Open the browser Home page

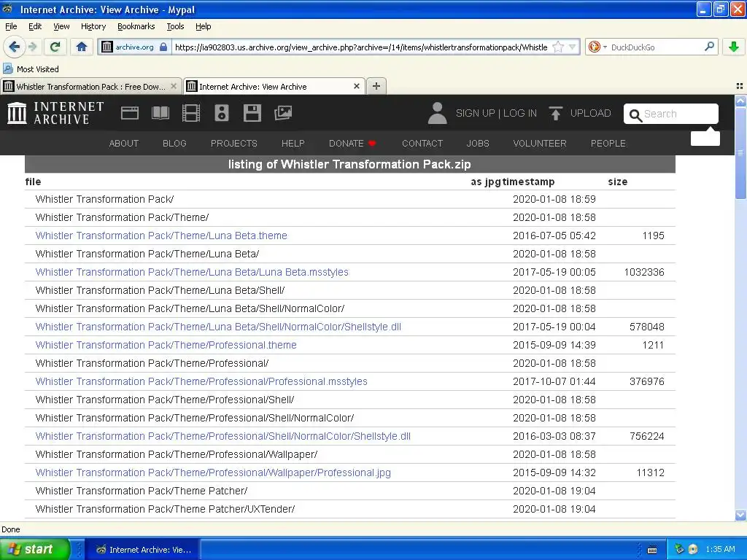tap(82, 47)
